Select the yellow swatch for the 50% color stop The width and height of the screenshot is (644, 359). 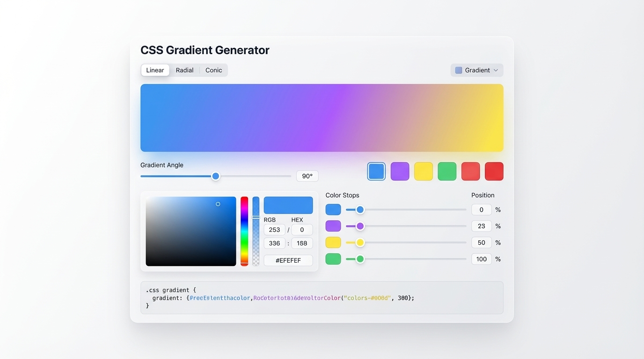[x=333, y=242]
